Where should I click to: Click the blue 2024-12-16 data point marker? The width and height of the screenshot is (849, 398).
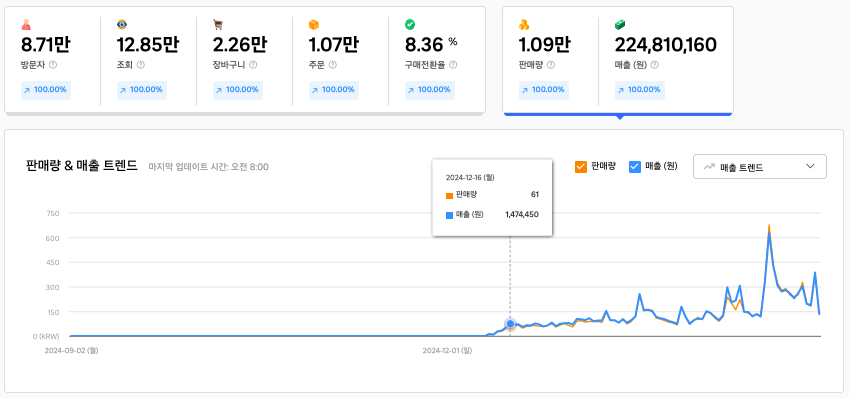pos(510,324)
